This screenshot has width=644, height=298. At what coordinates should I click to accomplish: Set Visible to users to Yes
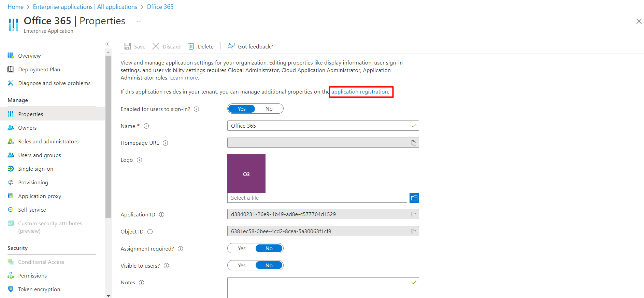242,265
